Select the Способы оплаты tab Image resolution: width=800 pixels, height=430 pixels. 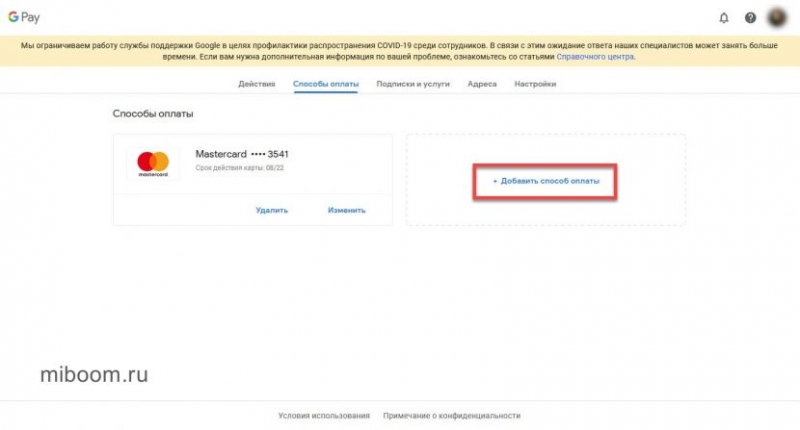(x=326, y=84)
